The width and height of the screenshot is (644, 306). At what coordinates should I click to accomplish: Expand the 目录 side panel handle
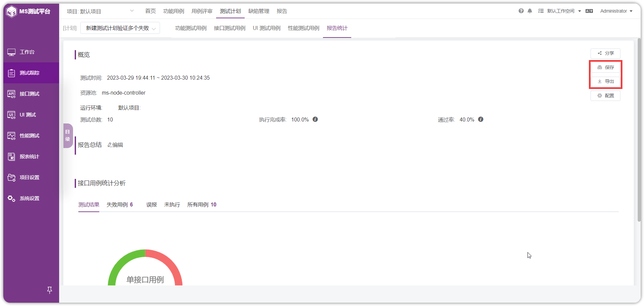click(x=68, y=136)
